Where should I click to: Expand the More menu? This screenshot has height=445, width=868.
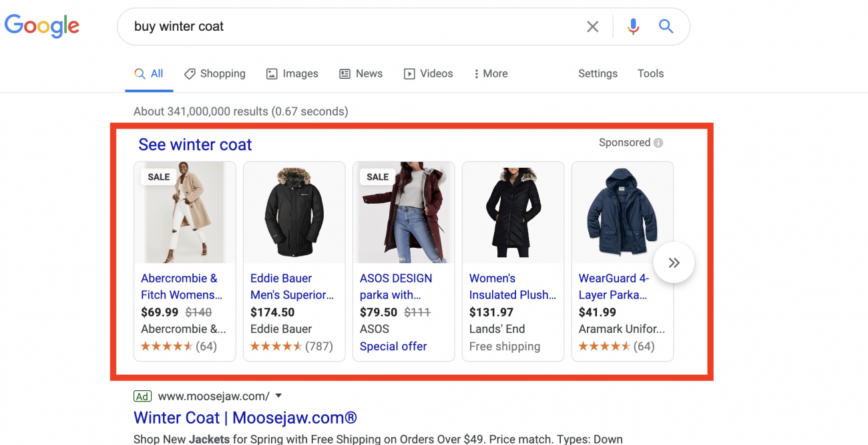tap(491, 73)
